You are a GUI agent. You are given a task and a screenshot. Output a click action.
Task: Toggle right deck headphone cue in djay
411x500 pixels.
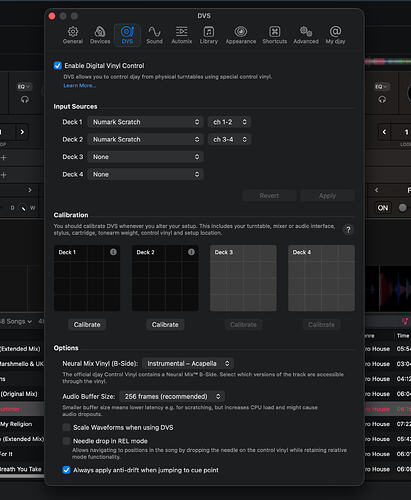(x=382, y=100)
